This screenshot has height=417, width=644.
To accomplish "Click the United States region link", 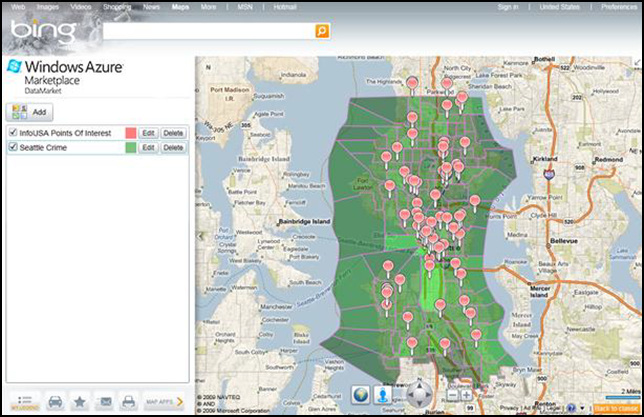I will (559, 7).
